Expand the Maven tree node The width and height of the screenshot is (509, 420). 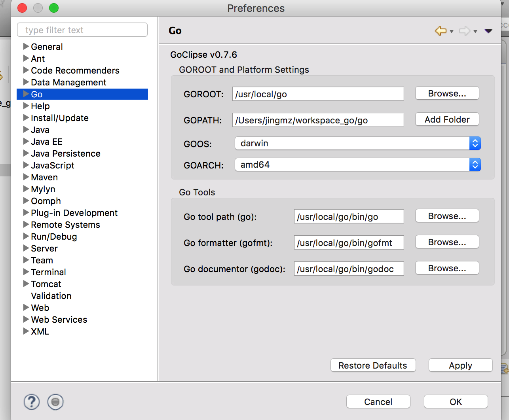[26, 177]
